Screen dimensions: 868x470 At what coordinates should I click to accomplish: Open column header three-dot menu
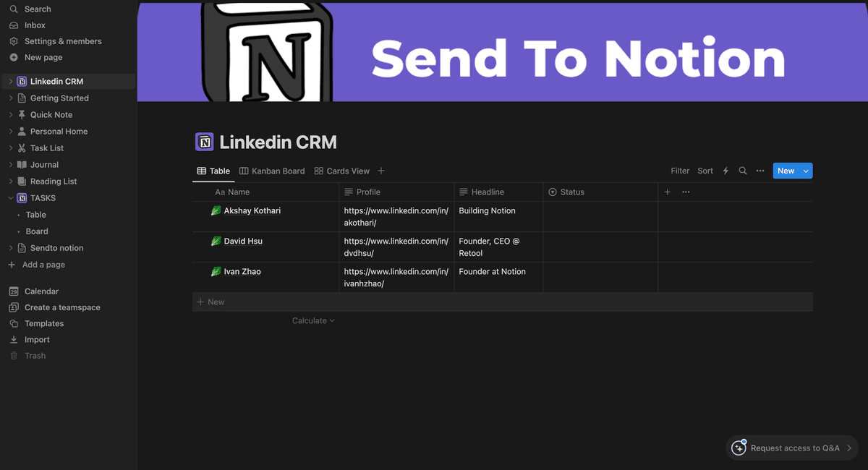click(x=686, y=192)
